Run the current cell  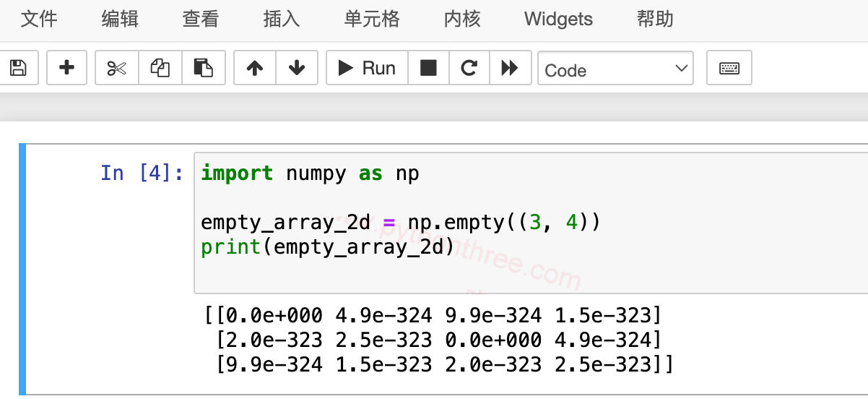click(368, 68)
